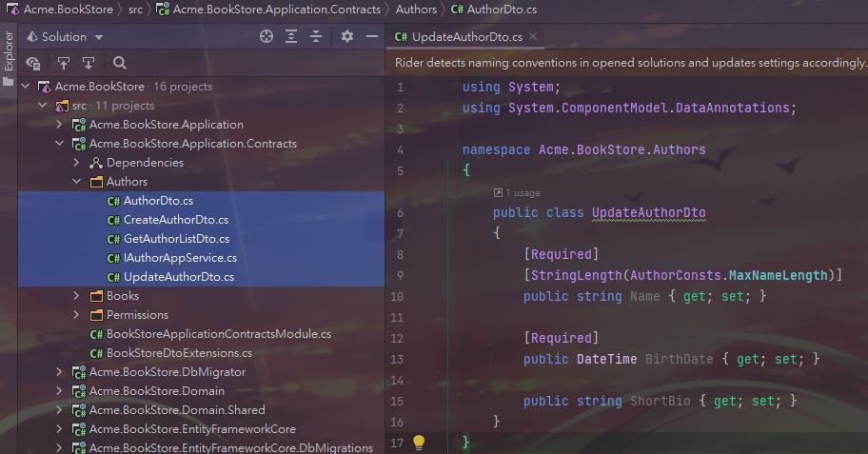Viewport: 868px width, 454px height.
Task: Switch to the UpdateAuthorDto.cs editor tab
Action: [458, 37]
